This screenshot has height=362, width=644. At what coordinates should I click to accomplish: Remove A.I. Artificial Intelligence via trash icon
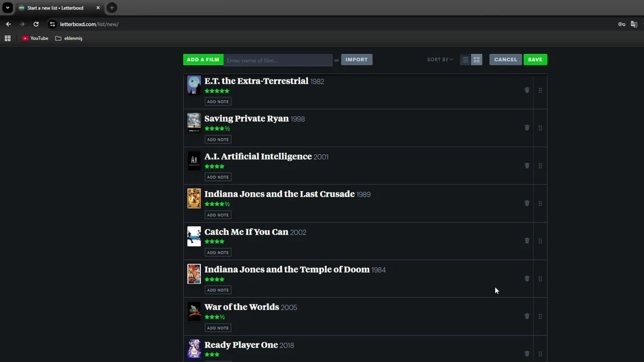coord(527,165)
